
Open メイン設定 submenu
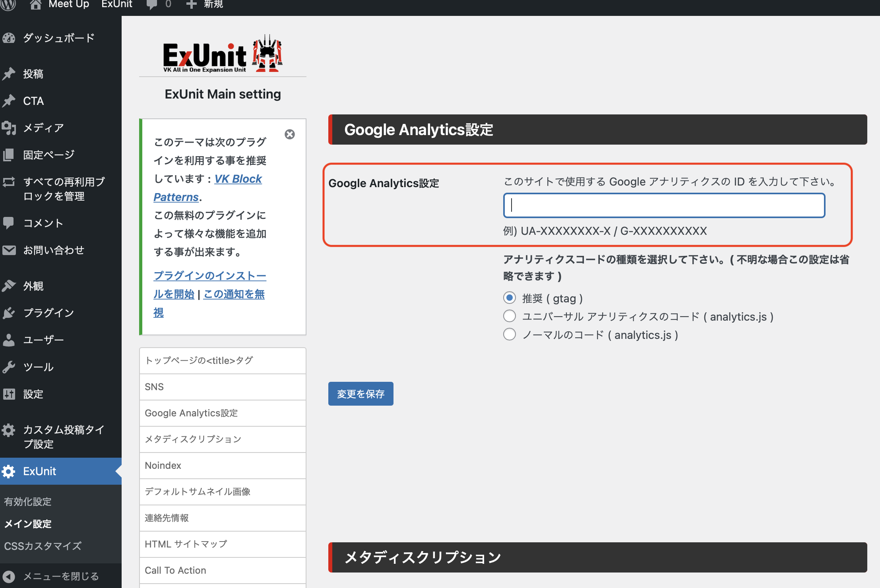pos(28,524)
